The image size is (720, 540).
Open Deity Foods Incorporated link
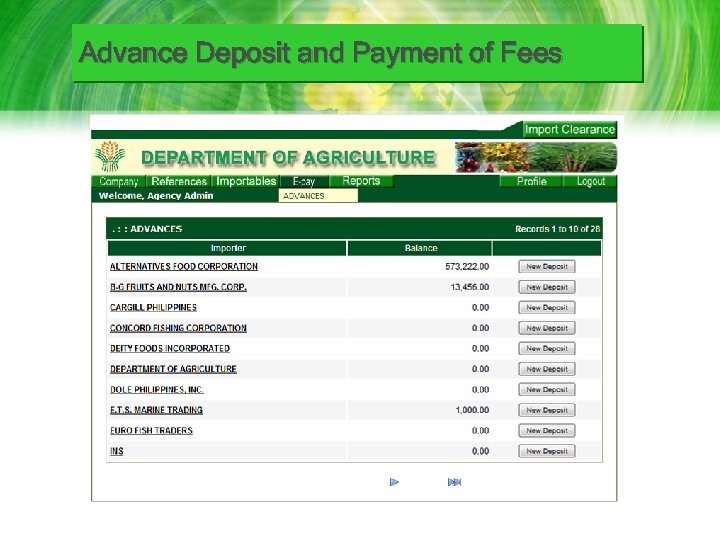coord(170,349)
